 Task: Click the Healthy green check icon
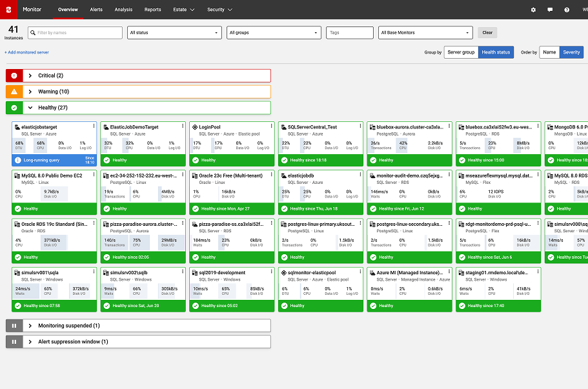[14, 108]
